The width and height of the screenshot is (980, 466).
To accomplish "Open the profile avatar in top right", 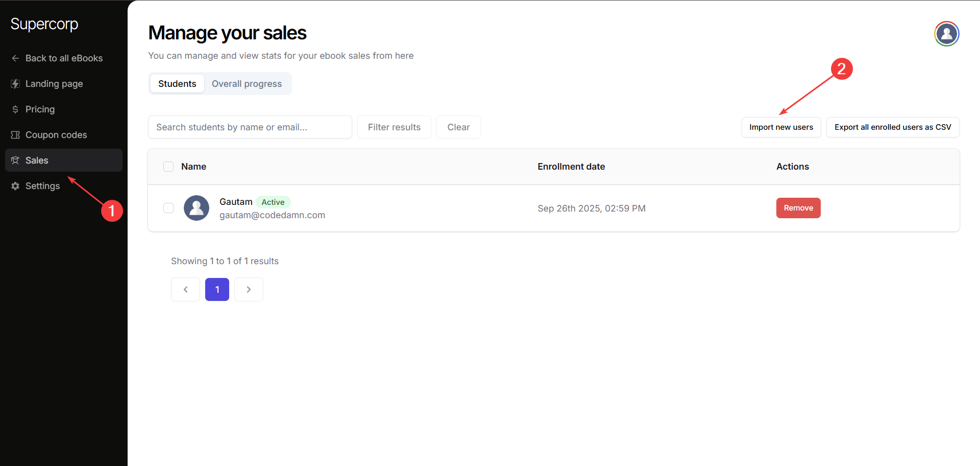I will tap(946, 34).
